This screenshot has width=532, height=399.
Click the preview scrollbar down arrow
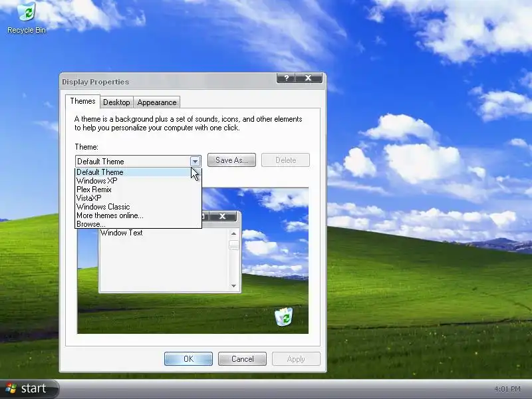233,286
